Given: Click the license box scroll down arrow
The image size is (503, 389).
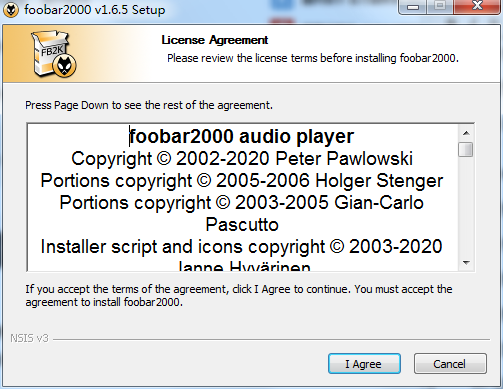Looking at the screenshot, I should click(x=466, y=263).
